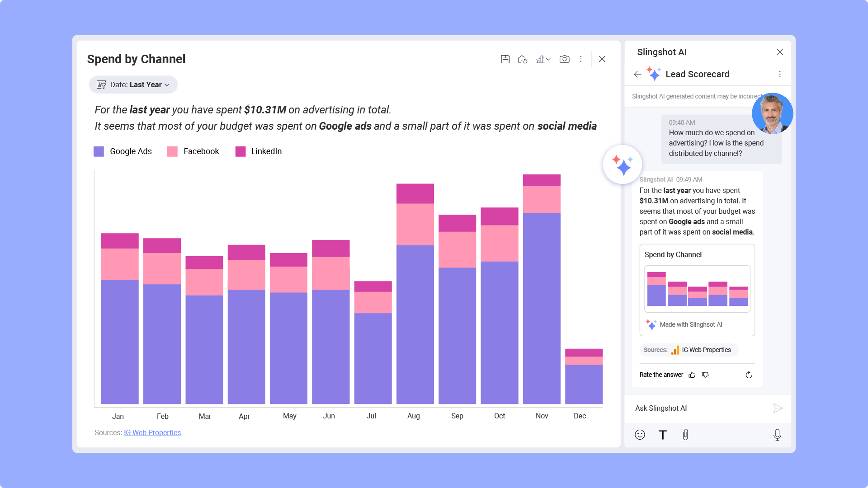Toggle the Facebook pink legend swatch
868x488 pixels.
coord(172,151)
